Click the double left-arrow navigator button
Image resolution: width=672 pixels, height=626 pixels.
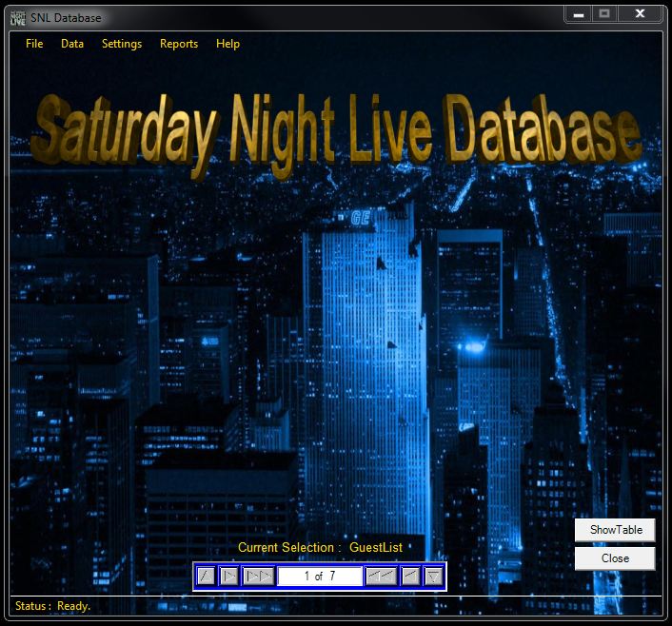point(381,576)
